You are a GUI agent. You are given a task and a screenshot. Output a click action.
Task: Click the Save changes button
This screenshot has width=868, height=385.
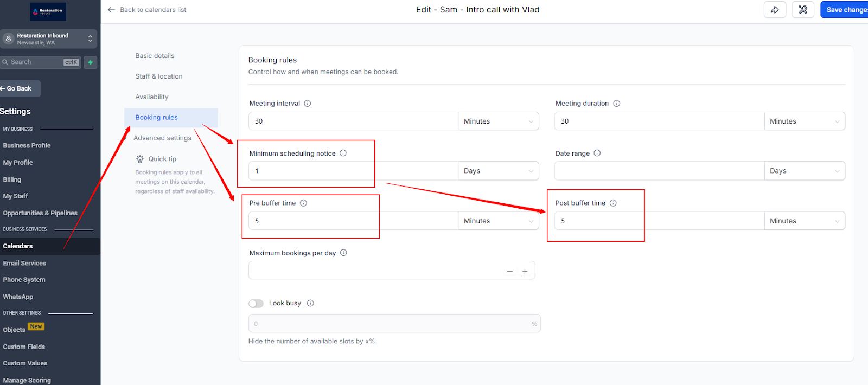pyautogui.click(x=845, y=10)
